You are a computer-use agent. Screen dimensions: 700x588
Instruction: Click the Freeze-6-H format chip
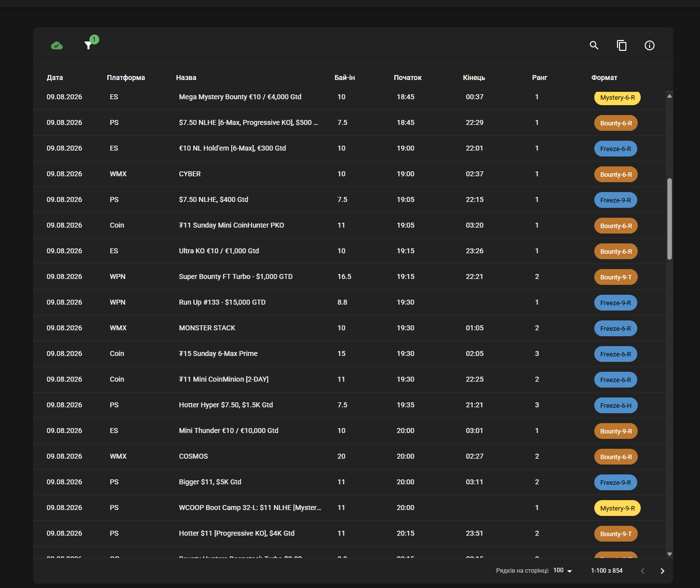[x=616, y=405]
